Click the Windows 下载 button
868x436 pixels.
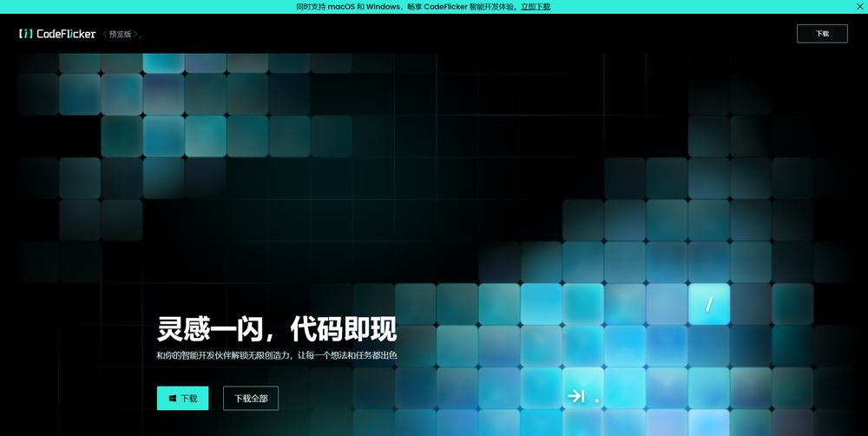(182, 399)
